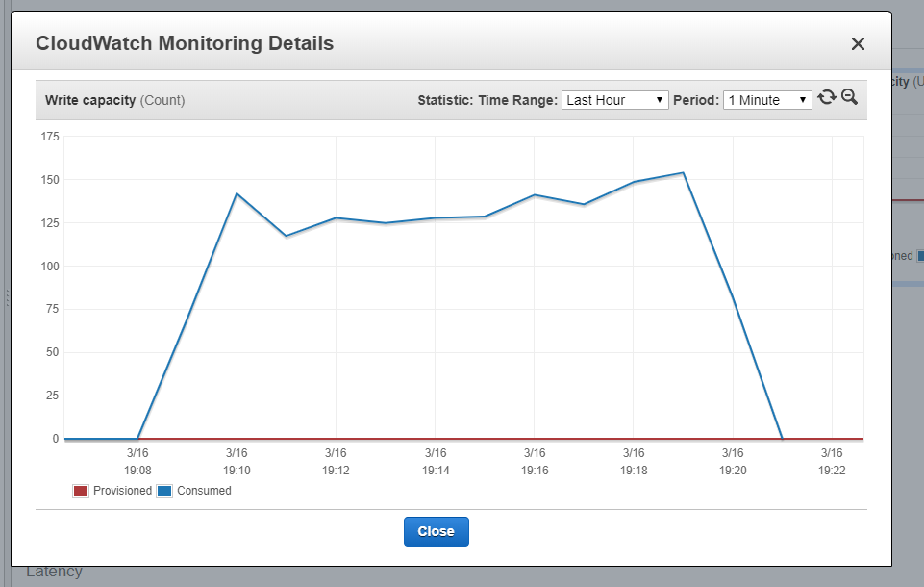The height and width of the screenshot is (587, 924).
Task: Open the Time Range dropdown showing Last Hour
Action: click(614, 100)
